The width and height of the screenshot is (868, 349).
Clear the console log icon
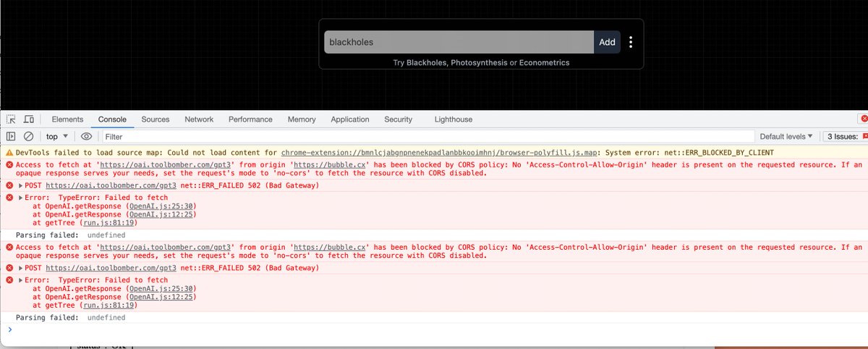tap(29, 136)
